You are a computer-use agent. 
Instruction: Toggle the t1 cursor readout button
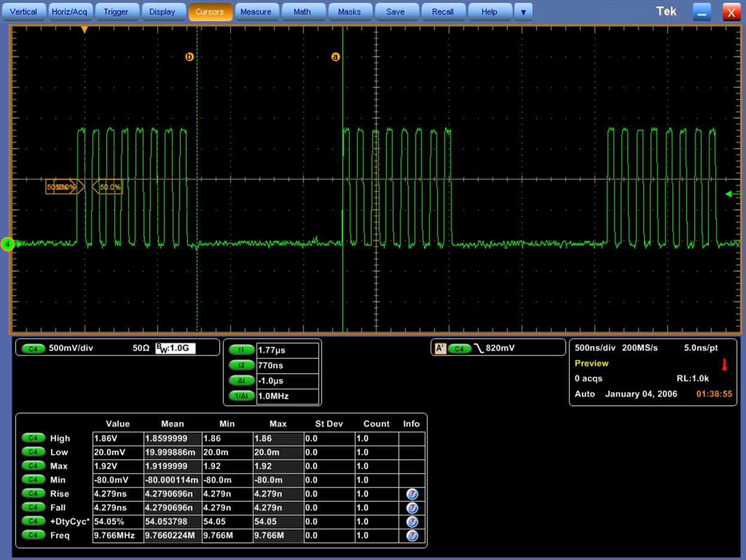(241, 350)
